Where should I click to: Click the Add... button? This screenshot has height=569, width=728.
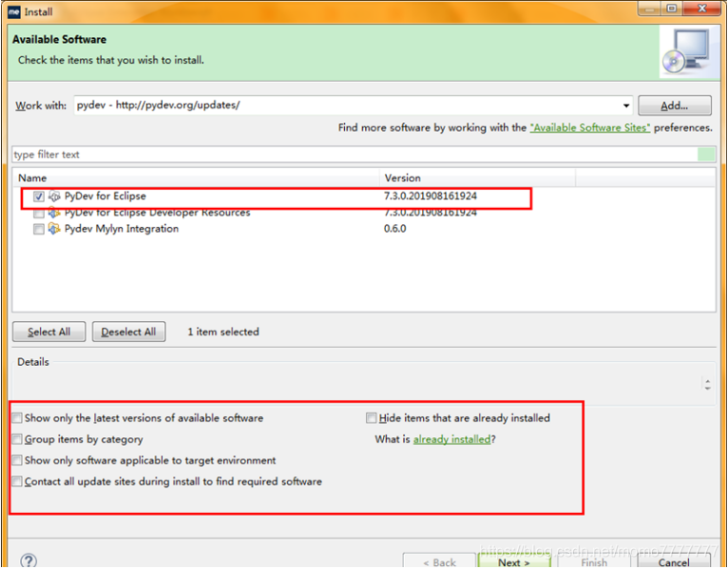(675, 105)
